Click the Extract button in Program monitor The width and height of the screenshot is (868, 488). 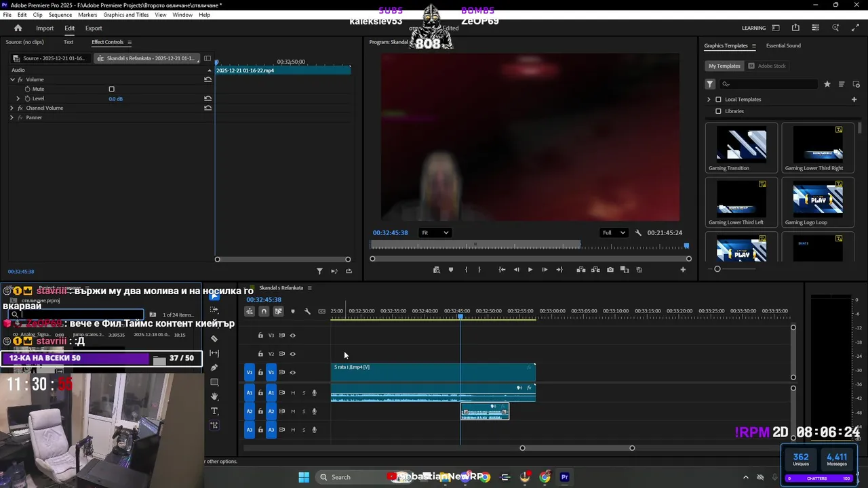pos(596,270)
